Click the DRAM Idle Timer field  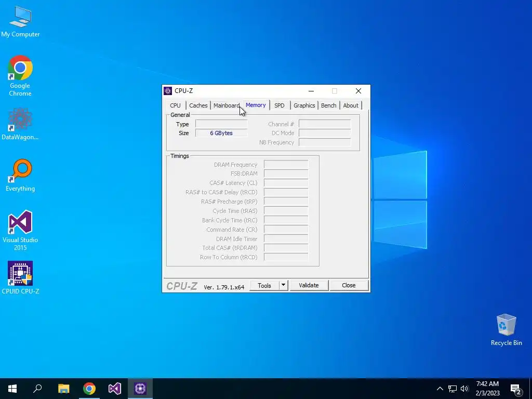286,239
